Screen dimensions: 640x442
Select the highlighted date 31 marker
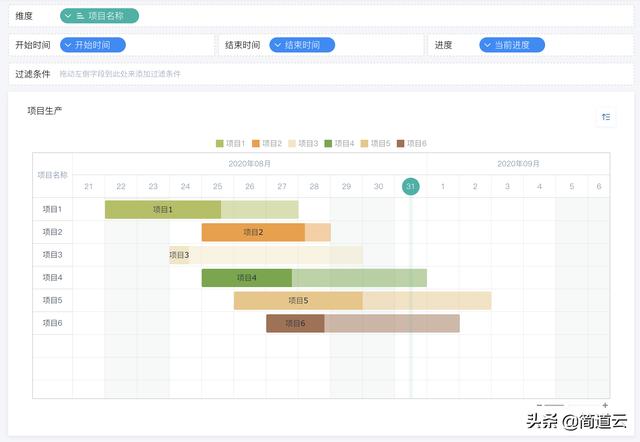point(411,187)
